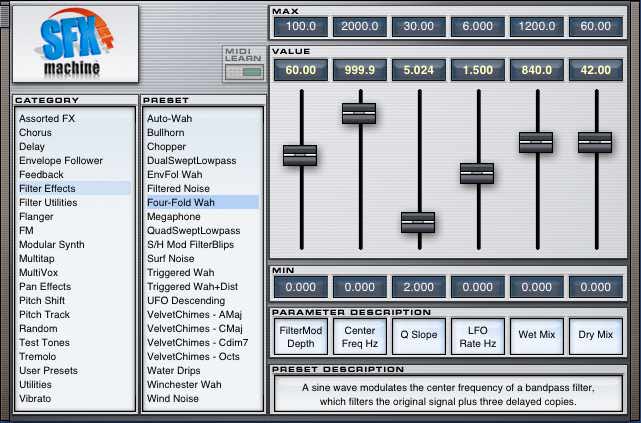Click the Wet Mix description box
This screenshot has width=641, height=423.
[x=537, y=336]
